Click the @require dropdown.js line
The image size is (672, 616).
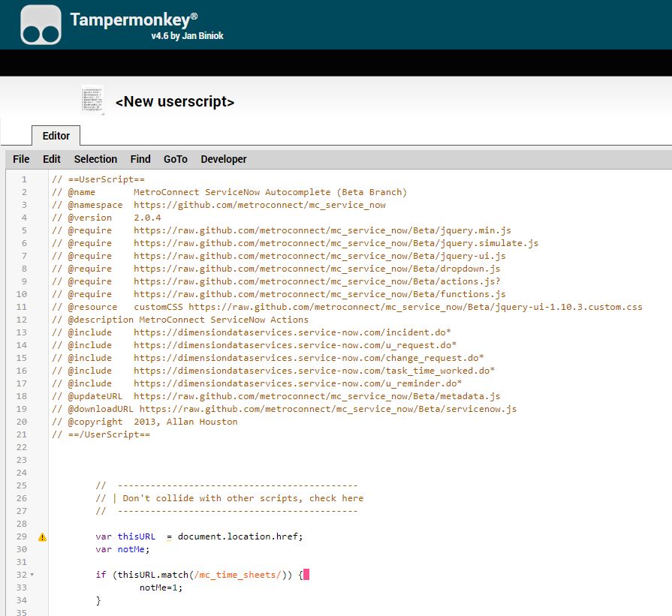(276, 269)
